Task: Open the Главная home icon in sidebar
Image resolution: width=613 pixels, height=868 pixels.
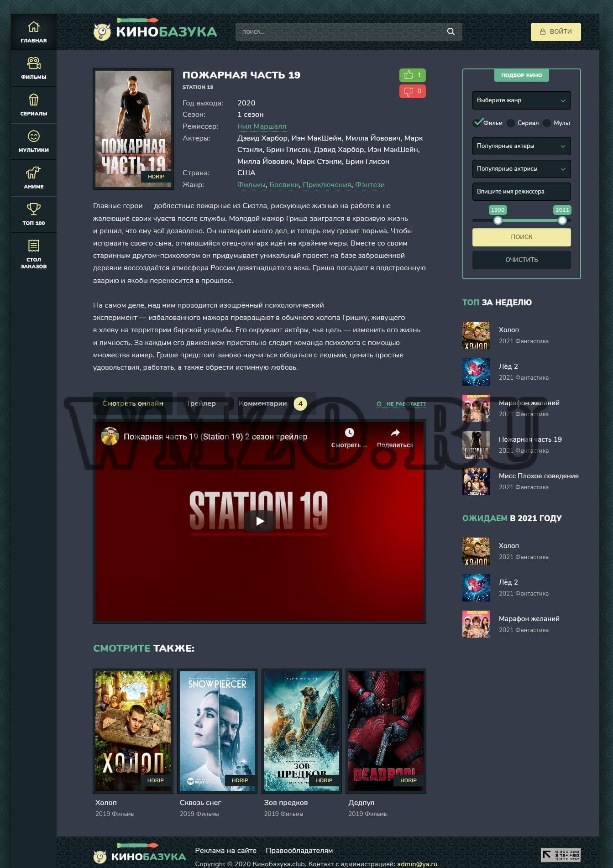Action: (34, 27)
